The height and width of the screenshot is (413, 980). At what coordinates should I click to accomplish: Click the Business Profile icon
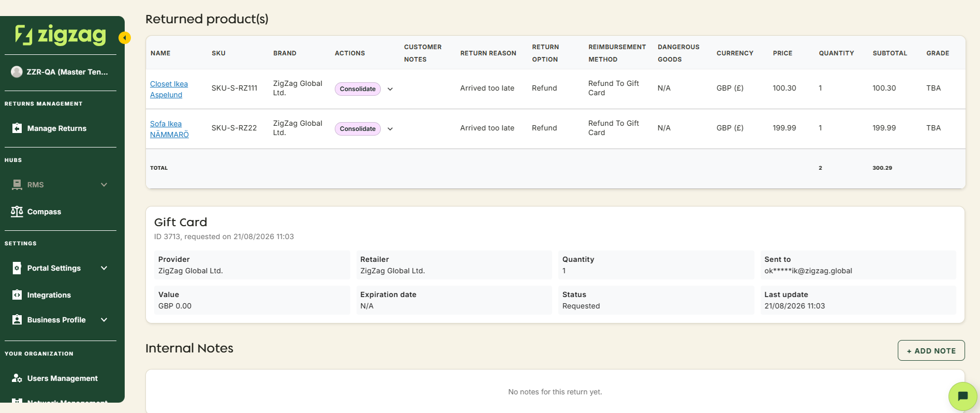point(17,319)
